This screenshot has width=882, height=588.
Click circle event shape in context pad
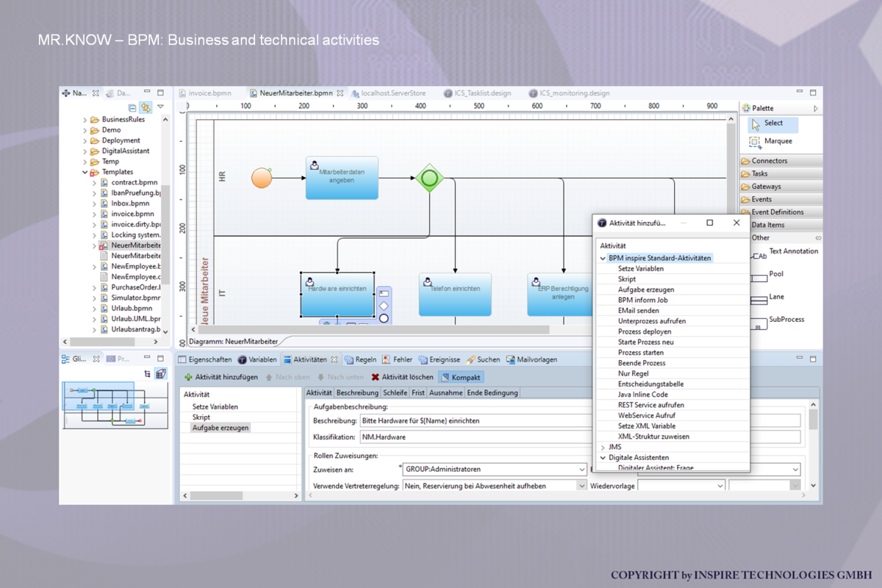(x=384, y=318)
